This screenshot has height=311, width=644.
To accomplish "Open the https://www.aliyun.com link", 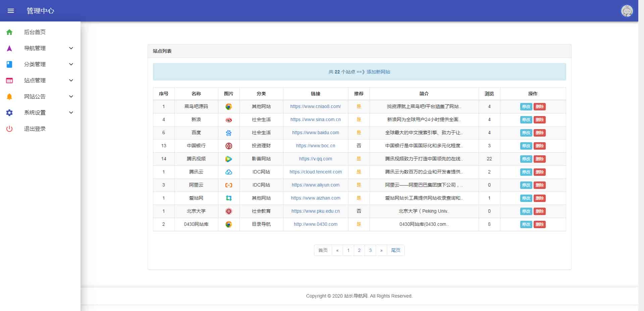I will [x=315, y=185].
